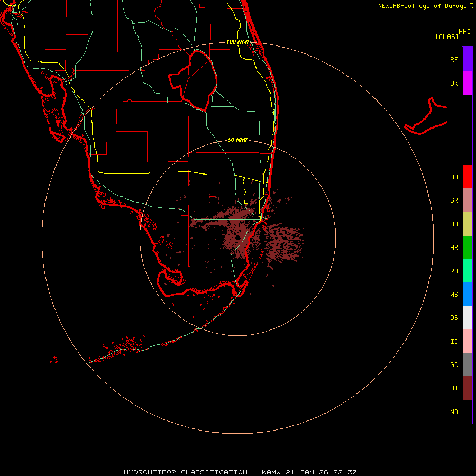The image size is (476, 476).
Task: Click the 50 NMI range ring label
Action: tap(237, 140)
